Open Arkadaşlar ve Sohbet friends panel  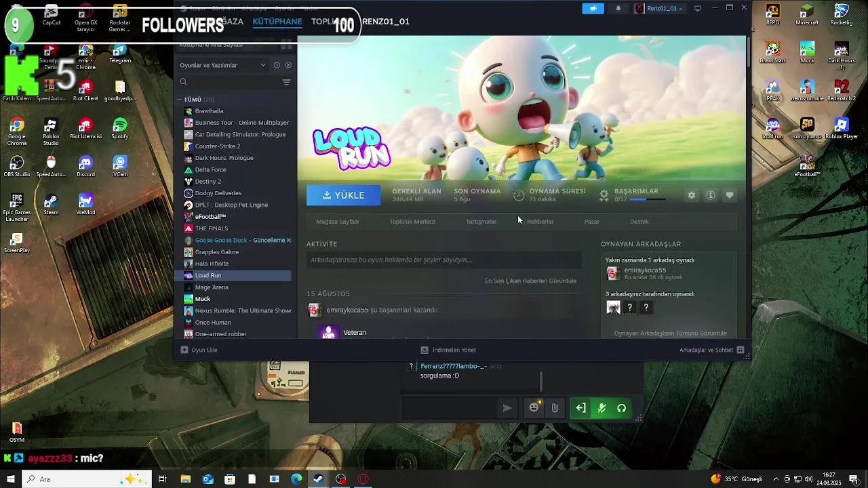click(711, 350)
